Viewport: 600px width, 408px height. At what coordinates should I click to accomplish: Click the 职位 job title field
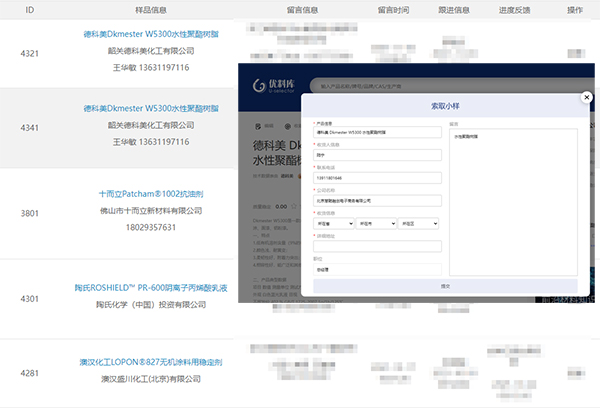377,269
